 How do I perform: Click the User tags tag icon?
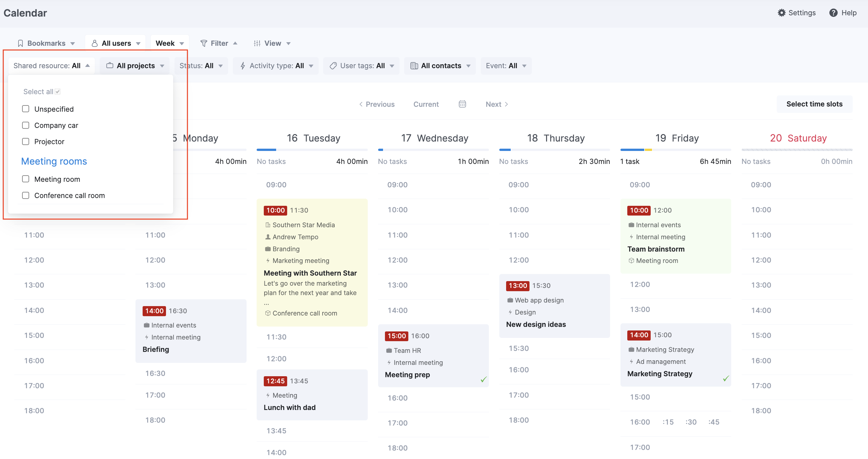click(333, 66)
